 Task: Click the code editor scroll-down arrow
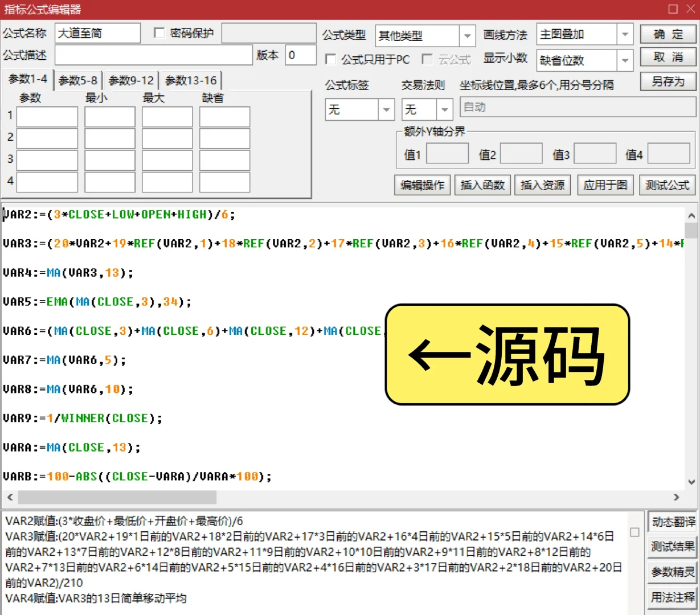(x=691, y=482)
